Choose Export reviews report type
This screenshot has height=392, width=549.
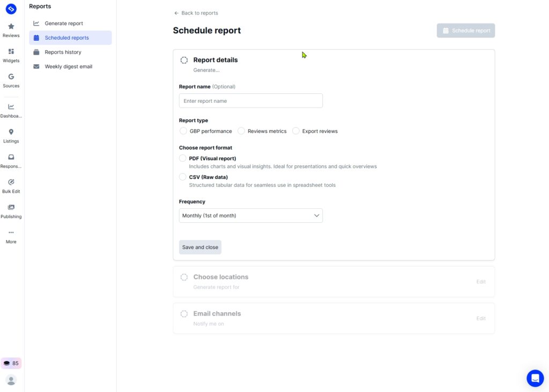click(296, 131)
